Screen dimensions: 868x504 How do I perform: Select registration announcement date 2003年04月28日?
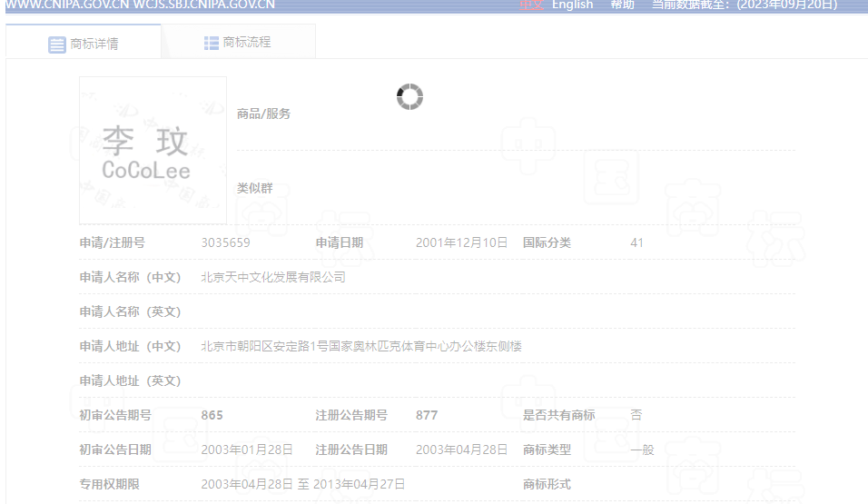click(461, 450)
